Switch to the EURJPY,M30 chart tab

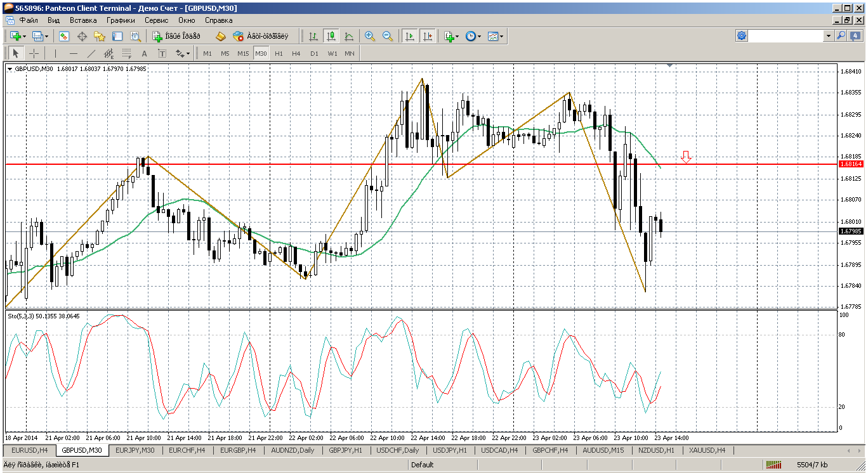[x=135, y=451]
